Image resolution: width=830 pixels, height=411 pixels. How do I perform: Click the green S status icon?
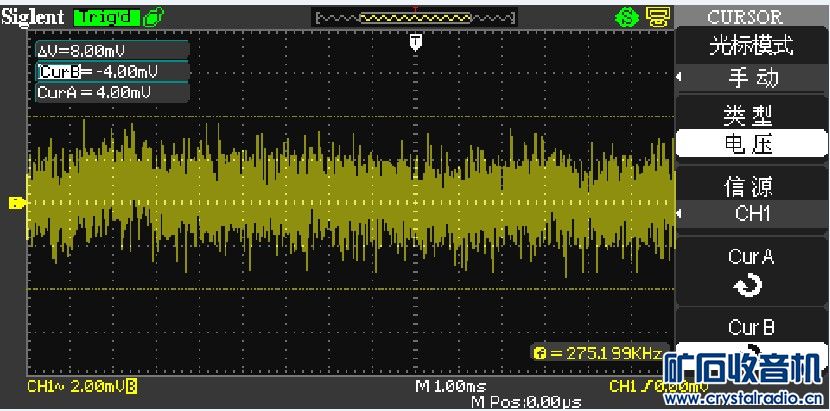(x=626, y=17)
